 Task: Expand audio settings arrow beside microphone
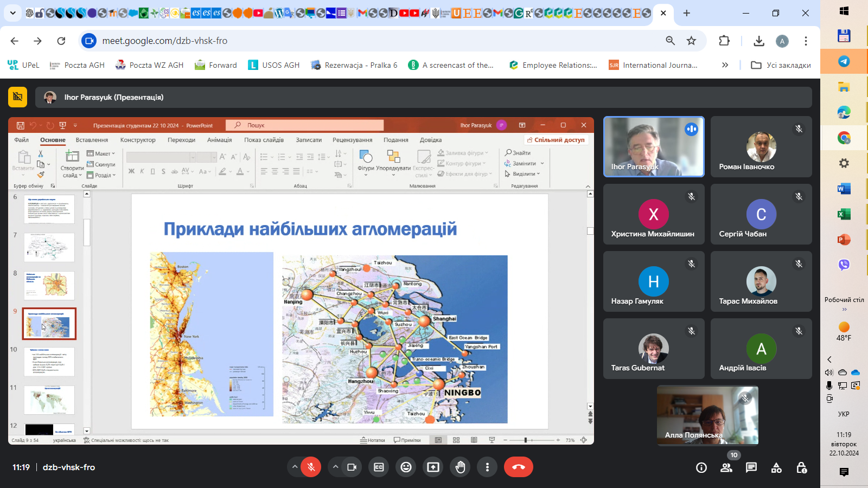[x=295, y=467]
